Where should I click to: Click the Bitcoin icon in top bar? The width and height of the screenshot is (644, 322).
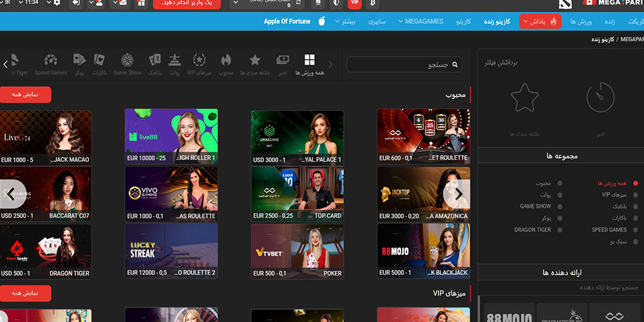tap(372, 3)
